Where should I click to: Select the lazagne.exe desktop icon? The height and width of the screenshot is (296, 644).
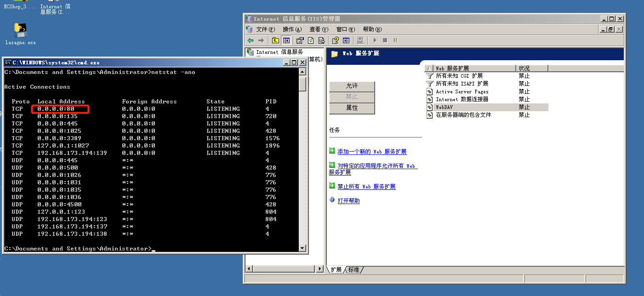point(20,34)
